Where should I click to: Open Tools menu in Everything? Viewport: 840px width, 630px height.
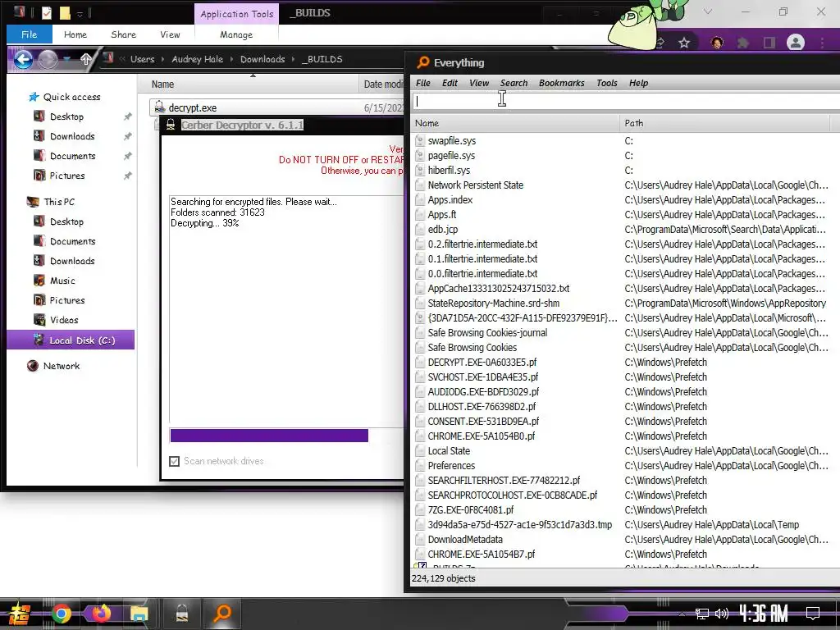(x=606, y=83)
